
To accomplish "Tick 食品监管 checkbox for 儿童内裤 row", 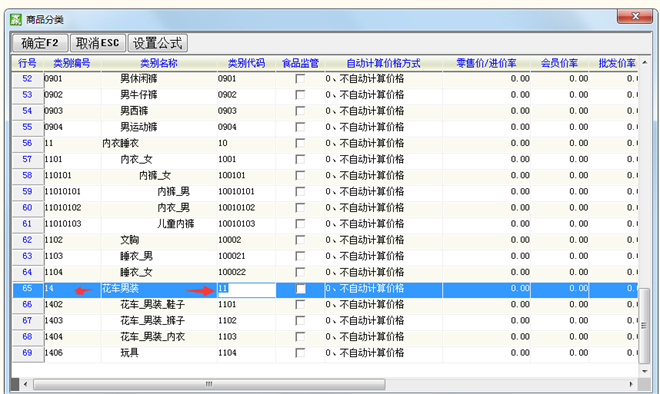I will point(300,224).
